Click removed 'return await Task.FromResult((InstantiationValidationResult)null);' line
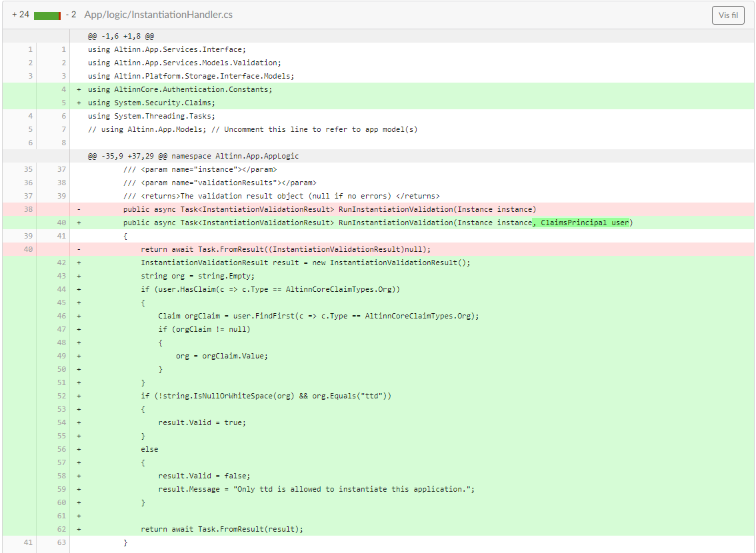Viewport: 756px width, 553px height. pos(286,250)
